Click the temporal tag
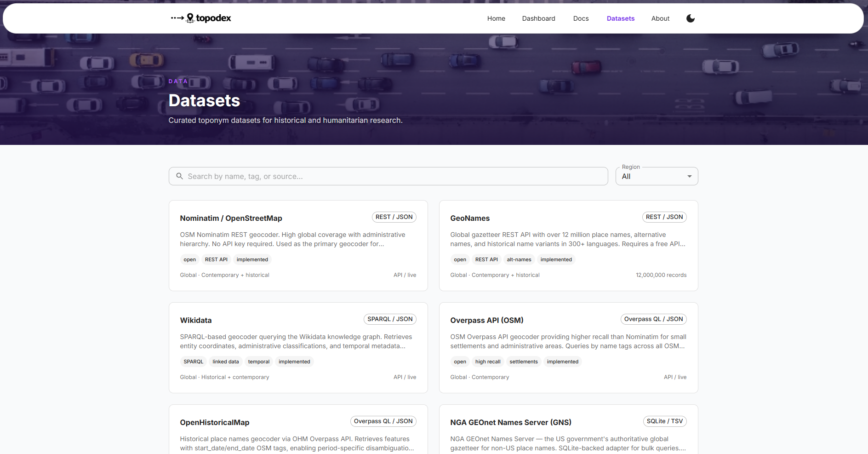Image resolution: width=868 pixels, height=454 pixels. (259, 362)
